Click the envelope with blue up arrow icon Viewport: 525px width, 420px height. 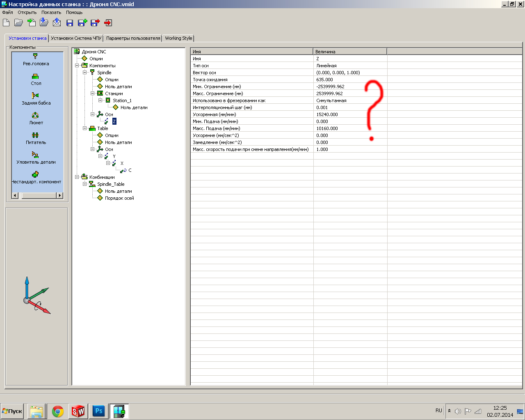coord(57,22)
